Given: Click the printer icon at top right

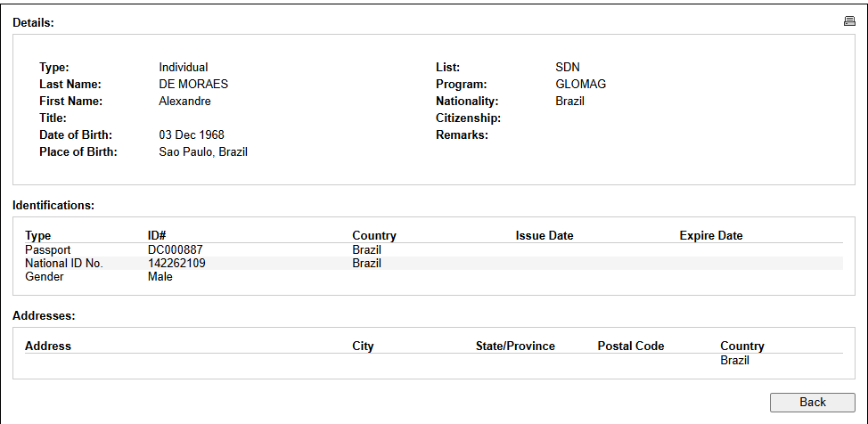Looking at the screenshot, I should tap(849, 21).
